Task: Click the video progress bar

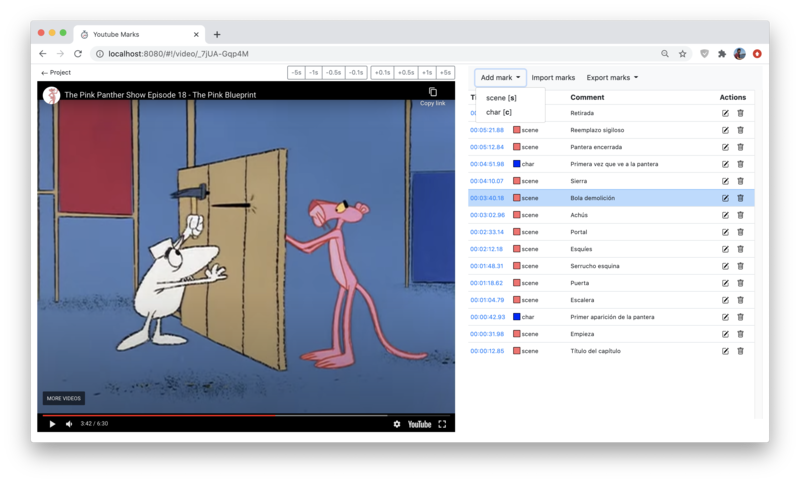Action: tap(246, 416)
